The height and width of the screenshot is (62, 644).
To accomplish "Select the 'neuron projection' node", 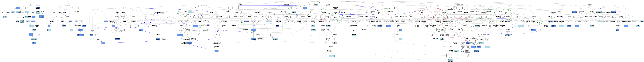I will click(77, 17).
